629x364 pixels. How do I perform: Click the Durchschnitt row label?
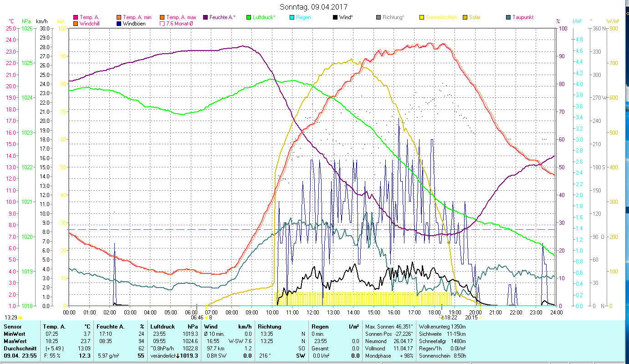16,349
